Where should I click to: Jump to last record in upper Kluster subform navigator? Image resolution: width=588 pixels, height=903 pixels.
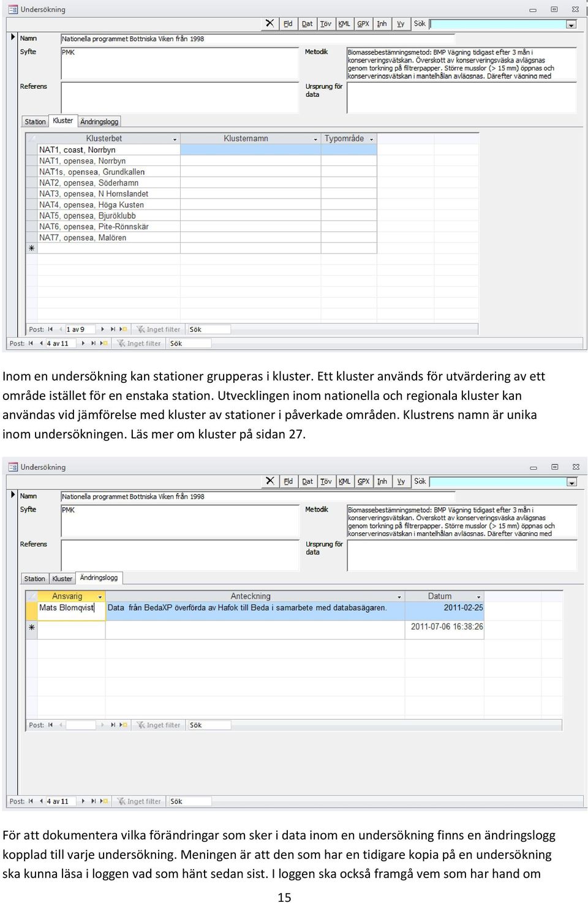point(113,330)
